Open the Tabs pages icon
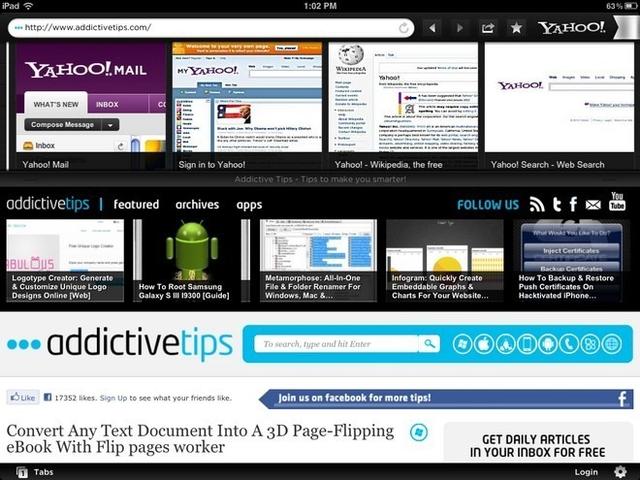This screenshot has width=640, height=480. 22,472
